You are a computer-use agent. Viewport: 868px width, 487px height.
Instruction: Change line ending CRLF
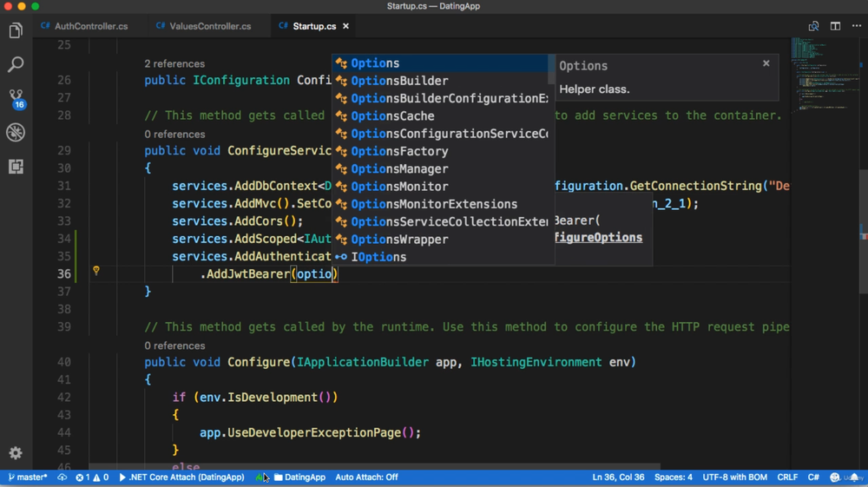click(787, 477)
